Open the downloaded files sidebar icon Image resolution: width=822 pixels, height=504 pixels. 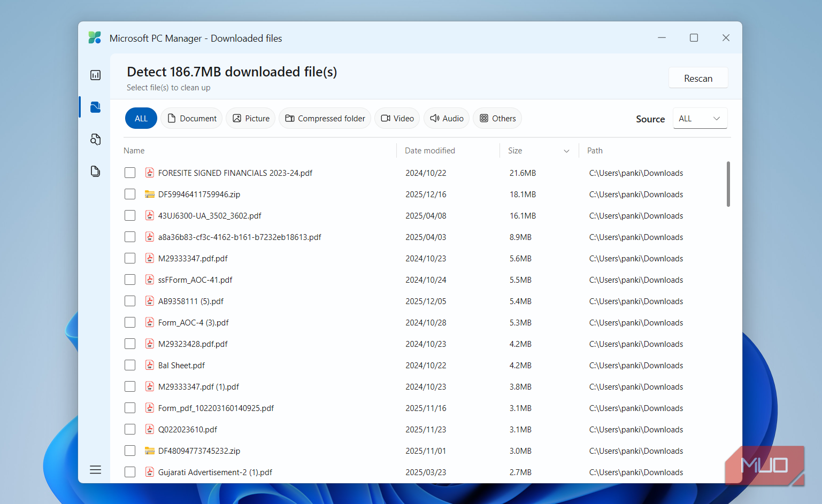(x=95, y=107)
